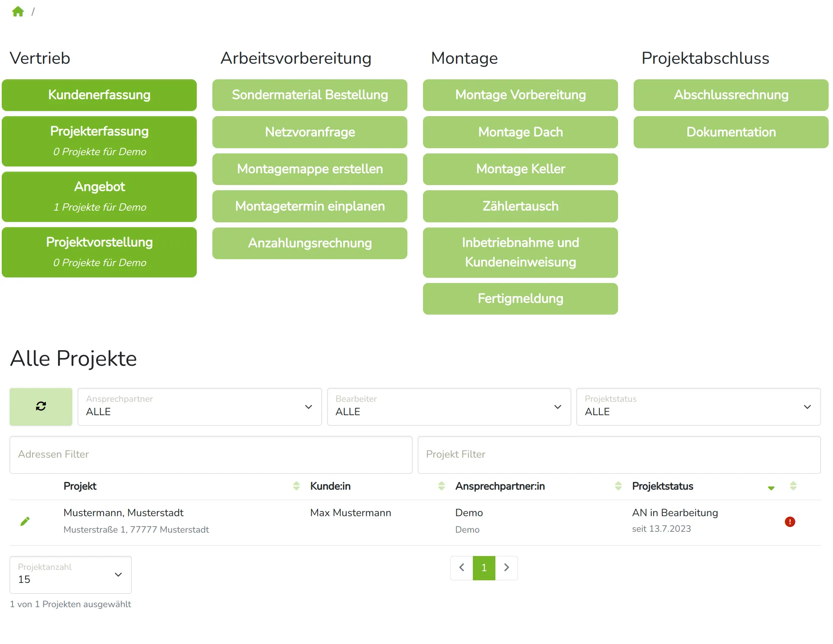
Task: Focus the Adressen Filter field
Action: pyautogui.click(x=211, y=455)
